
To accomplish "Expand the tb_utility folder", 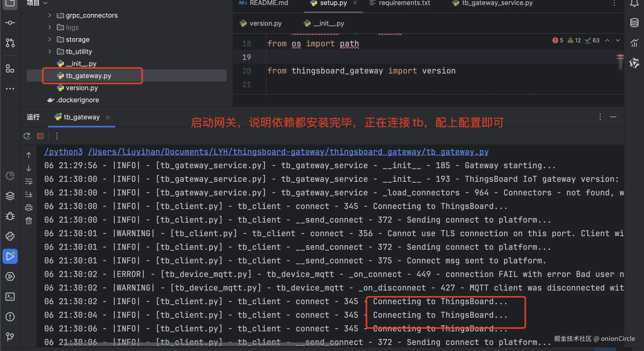I will [x=50, y=52].
